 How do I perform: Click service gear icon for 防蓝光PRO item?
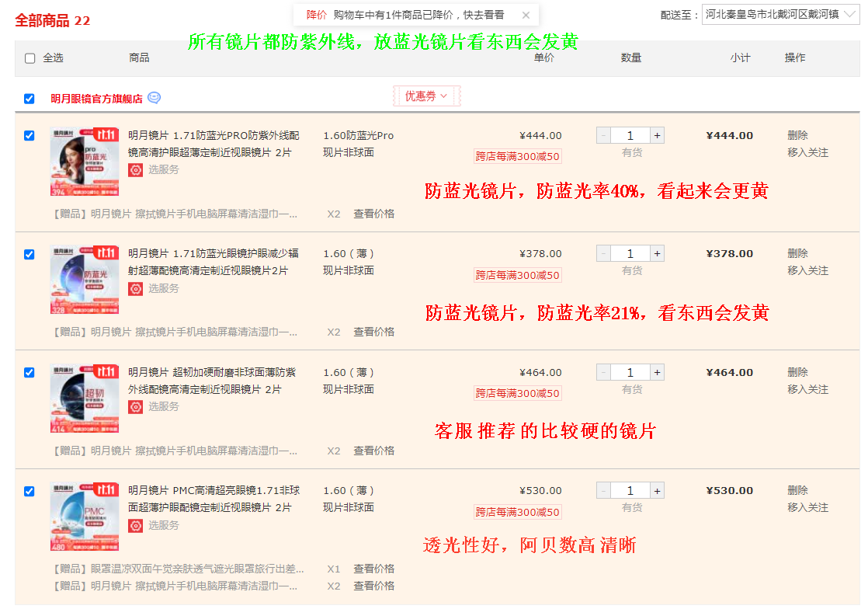136,170
